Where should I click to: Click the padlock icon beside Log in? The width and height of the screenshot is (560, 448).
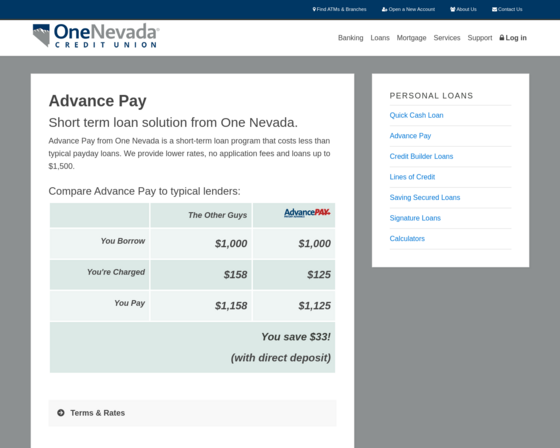(502, 38)
